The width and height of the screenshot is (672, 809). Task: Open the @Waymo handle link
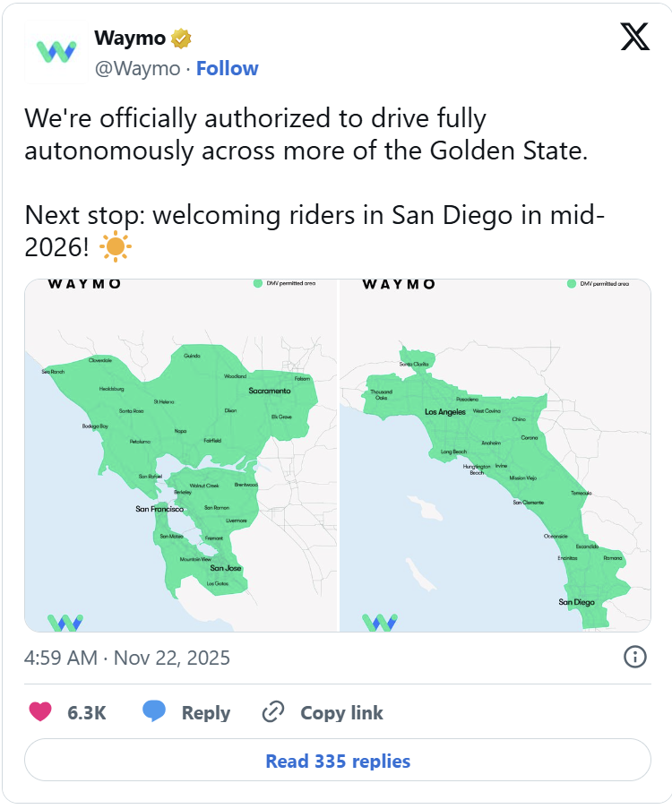pyautogui.click(x=137, y=69)
